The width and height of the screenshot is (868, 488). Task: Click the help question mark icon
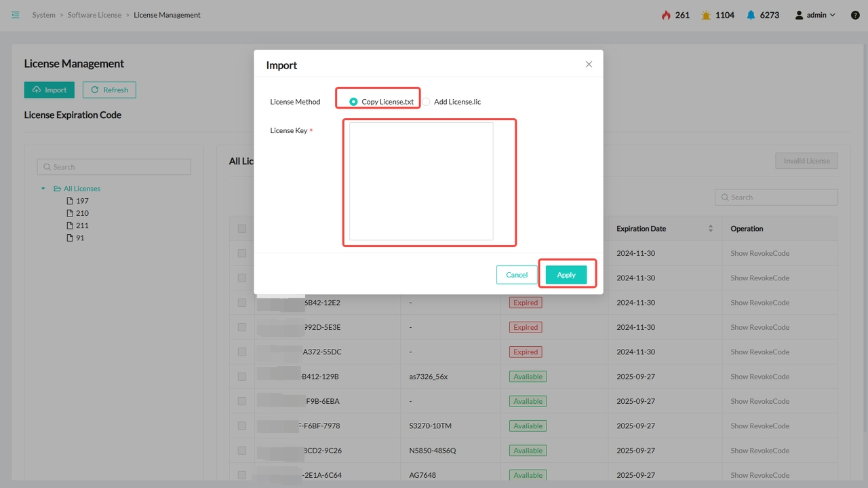pos(855,15)
